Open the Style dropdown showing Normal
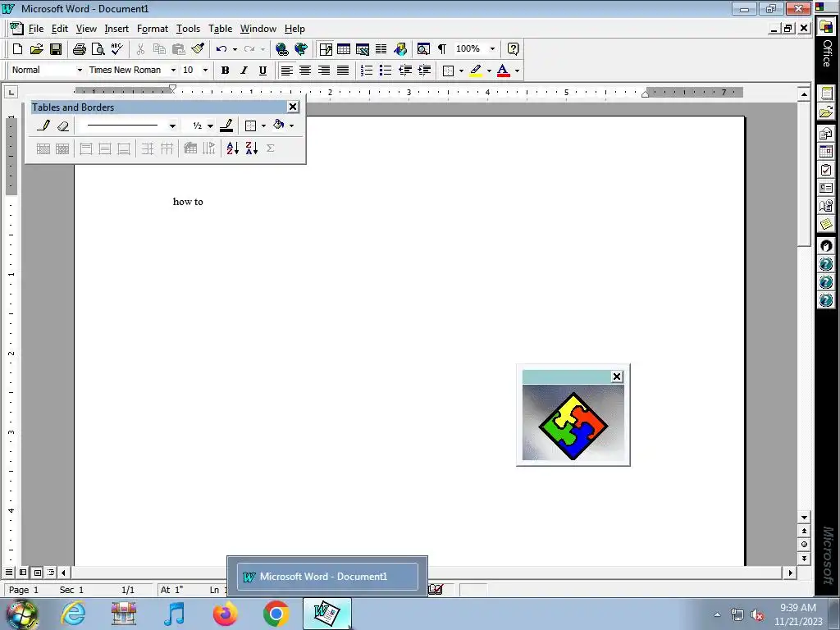 80,71
